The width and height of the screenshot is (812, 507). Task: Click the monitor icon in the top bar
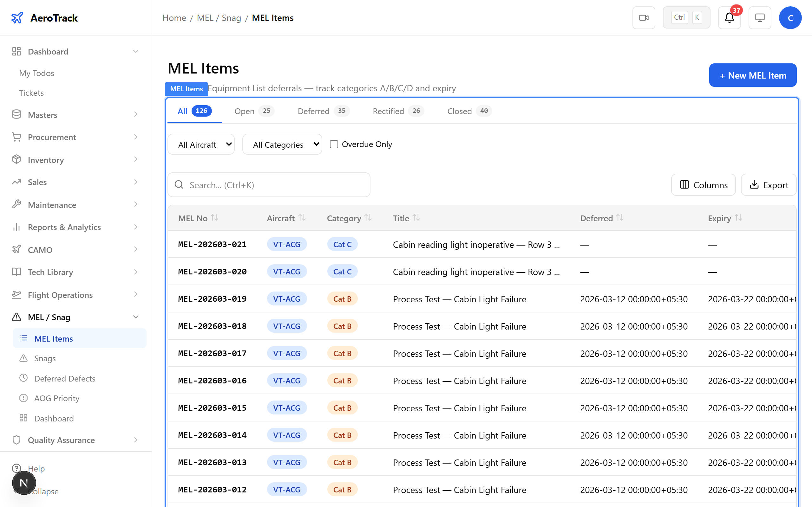click(760, 17)
